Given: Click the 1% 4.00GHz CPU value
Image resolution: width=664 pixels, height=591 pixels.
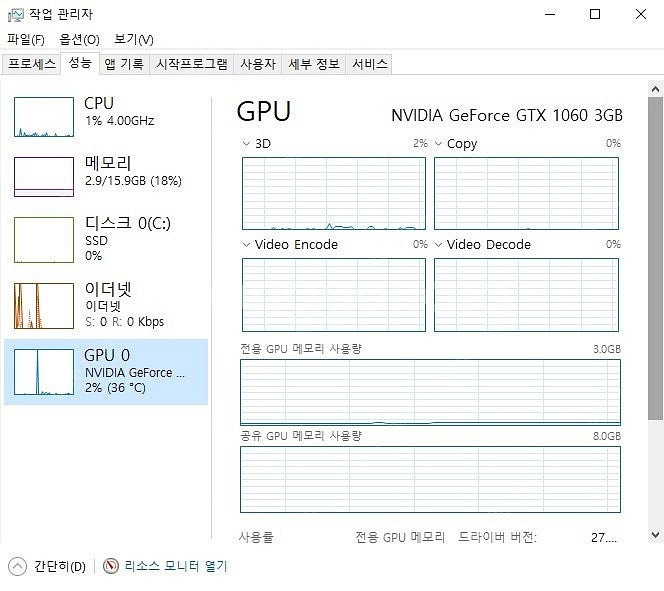Looking at the screenshot, I should point(119,121).
